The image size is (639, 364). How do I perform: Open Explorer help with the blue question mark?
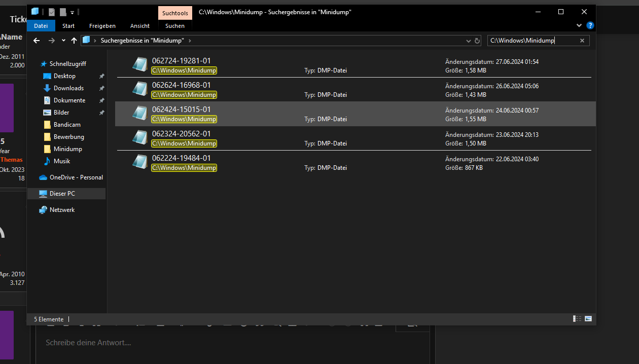point(590,25)
